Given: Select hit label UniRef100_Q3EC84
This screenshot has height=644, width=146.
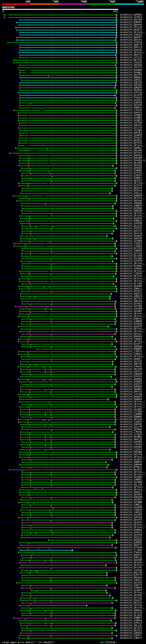Looking at the screenshot, I should tap(131, 103).
